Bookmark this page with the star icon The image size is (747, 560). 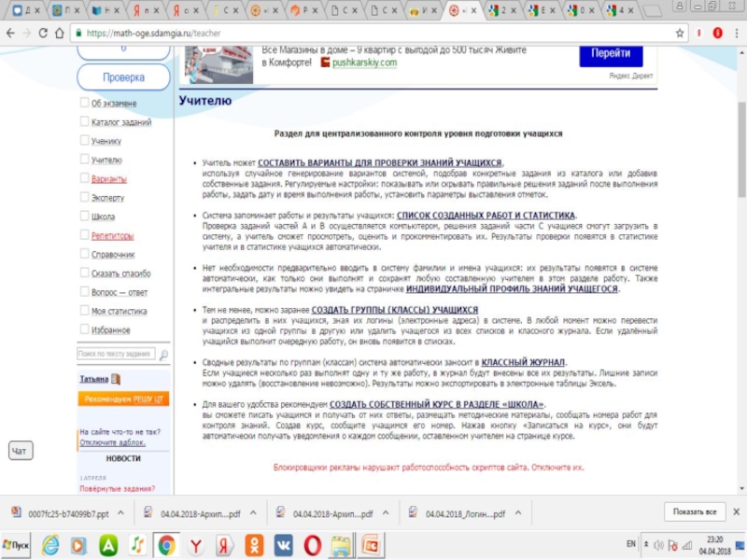click(680, 33)
